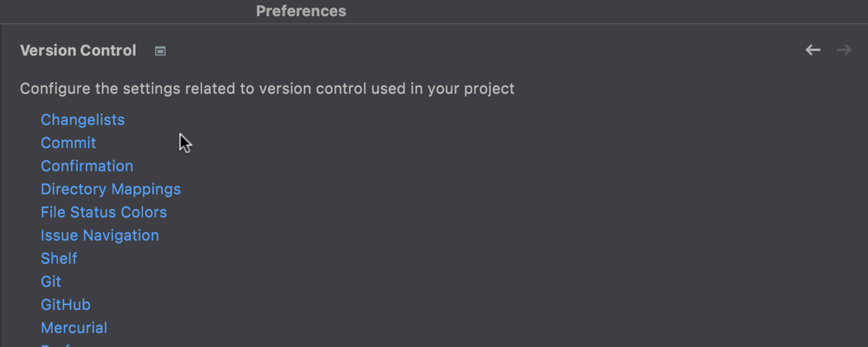Click the project-level settings icon beside Version Control

(x=160, y=51)
